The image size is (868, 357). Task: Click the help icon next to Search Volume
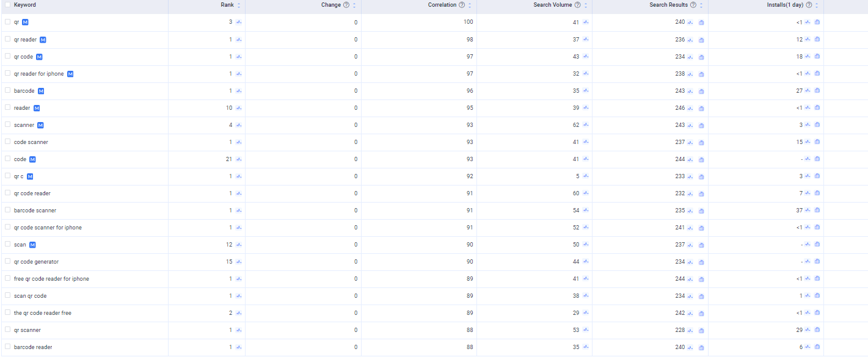pos(577,5)
